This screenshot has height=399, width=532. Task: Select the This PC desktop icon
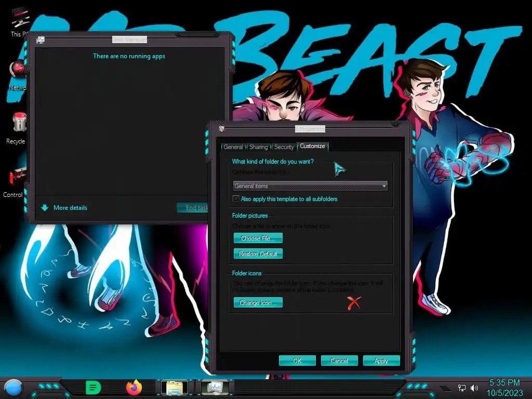click(x=19, y=22)
